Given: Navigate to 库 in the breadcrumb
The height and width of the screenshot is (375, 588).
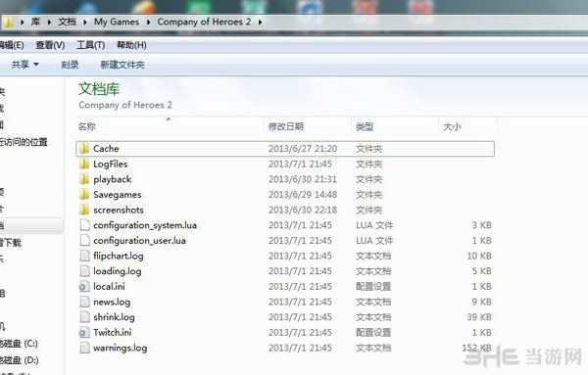Looking at the screenshot, I should tap(35, 23).
